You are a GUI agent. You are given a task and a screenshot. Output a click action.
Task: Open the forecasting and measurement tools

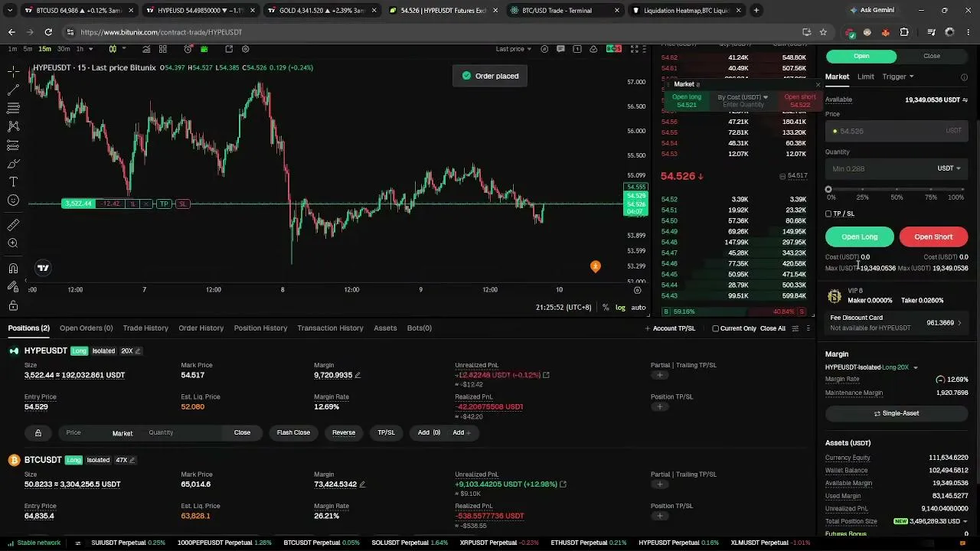[13, 145]
